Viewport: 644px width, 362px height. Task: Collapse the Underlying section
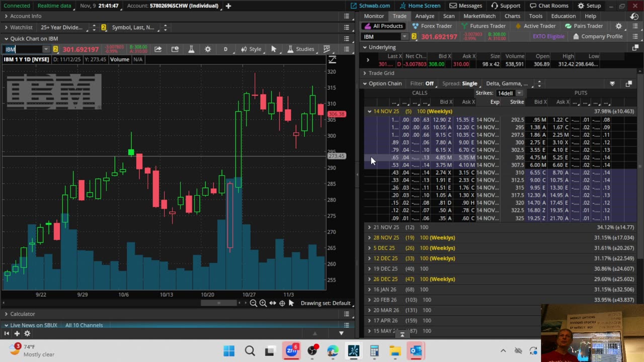click(365, 47)
